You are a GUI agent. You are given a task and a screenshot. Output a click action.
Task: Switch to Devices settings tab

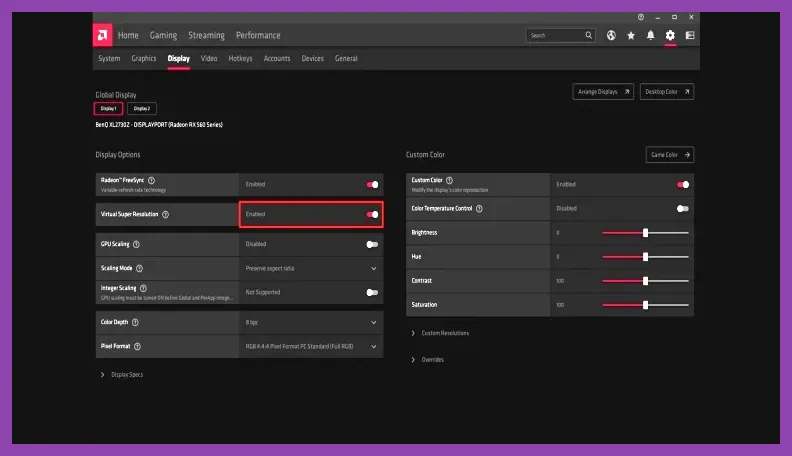pyautogui.click(x=313, y=59)
